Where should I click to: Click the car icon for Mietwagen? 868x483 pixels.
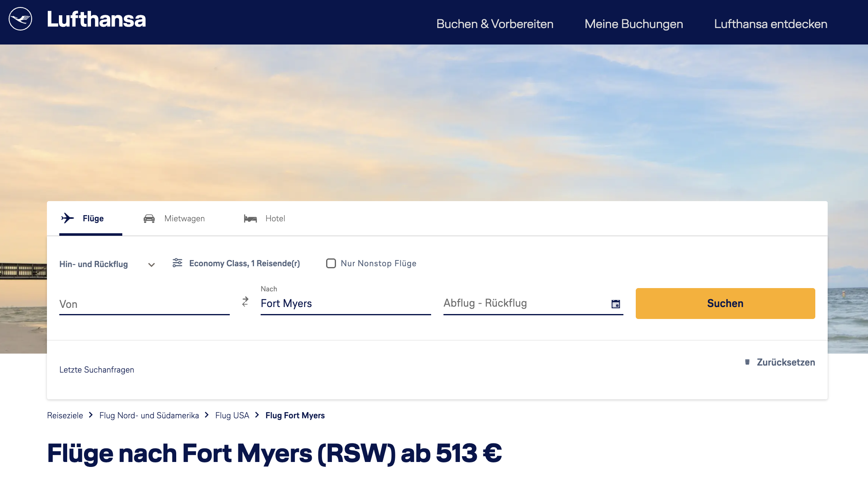(x=149, y=218)
